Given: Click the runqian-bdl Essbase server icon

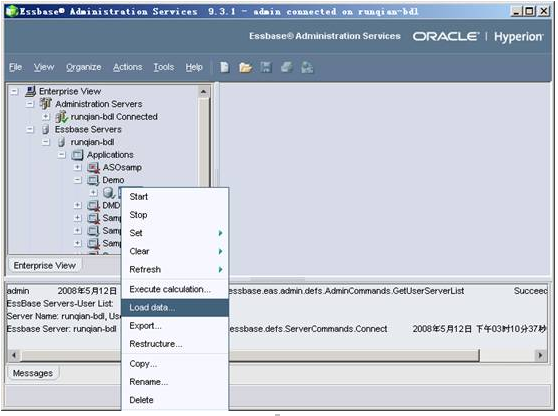Looking at the screenshot, I should [x=61, y=142].
